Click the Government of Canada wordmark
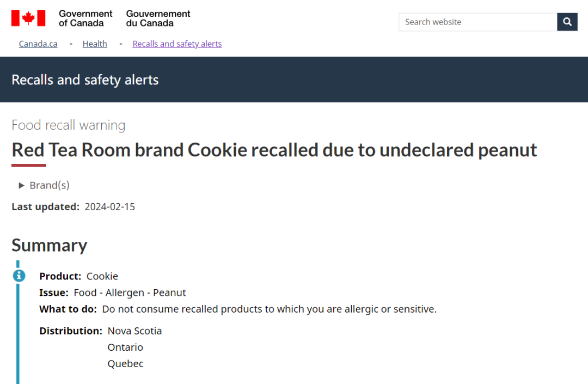The width and height of the screenshot is (588, 390). (85, 19)
